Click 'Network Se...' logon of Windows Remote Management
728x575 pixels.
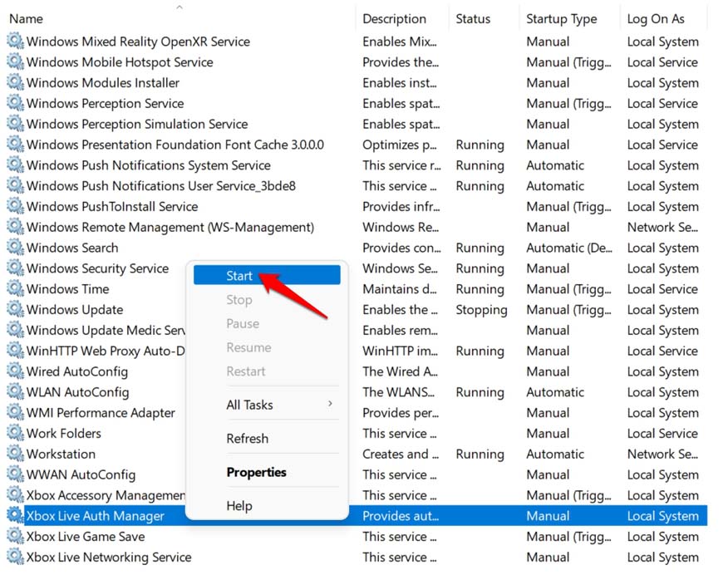(662, 227)
